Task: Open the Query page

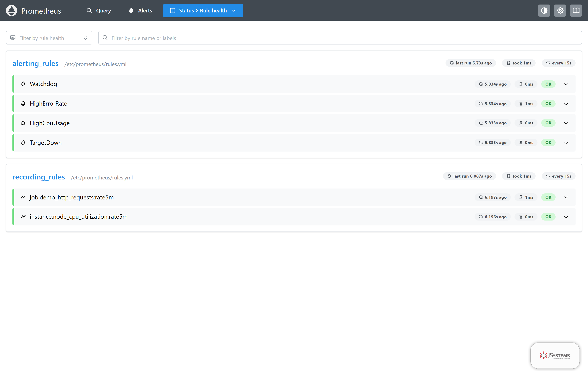Action: click(x=99, y=11)
